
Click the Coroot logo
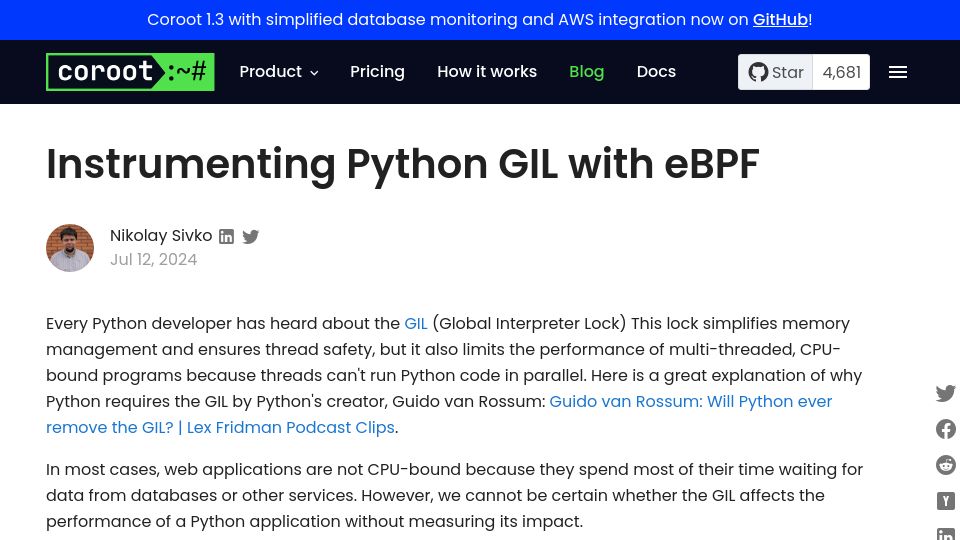point(130,72)
